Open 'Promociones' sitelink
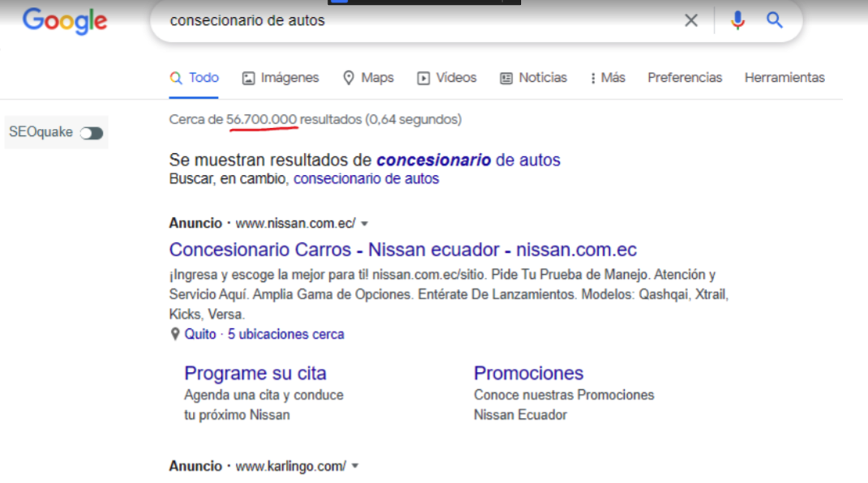The height and width of the screenshot is (483, 868). point(528,373)
